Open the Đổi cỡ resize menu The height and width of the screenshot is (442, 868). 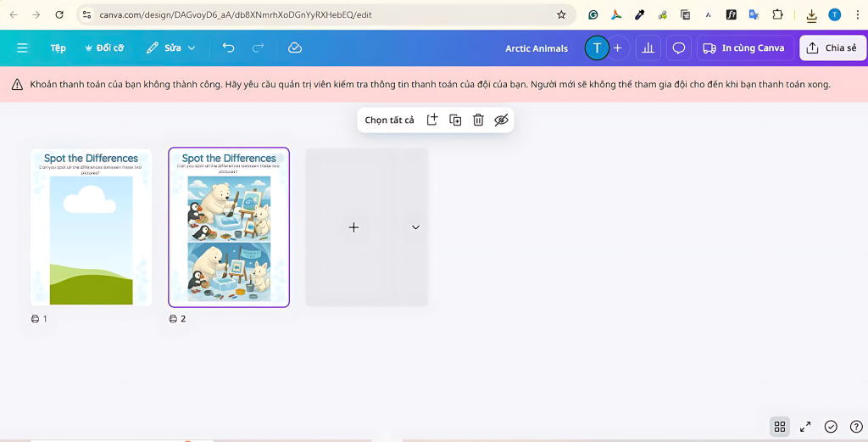(x=104, y=48)
